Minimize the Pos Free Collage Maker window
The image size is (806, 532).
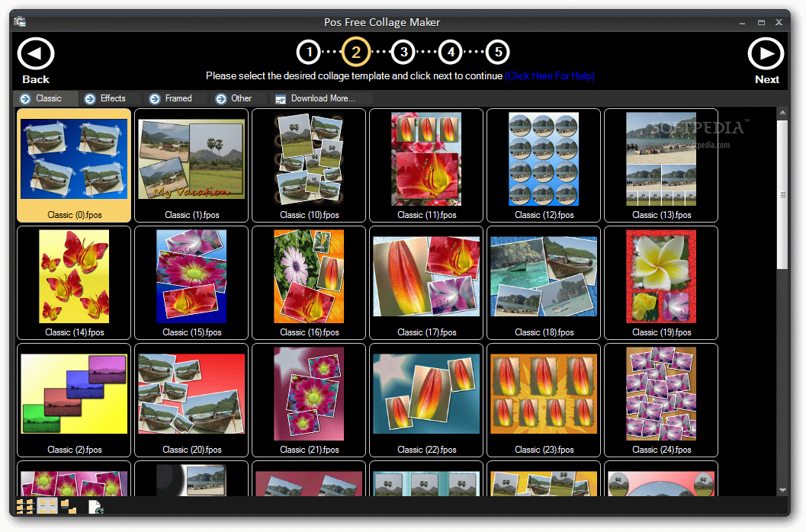click(x=742, y=23)
